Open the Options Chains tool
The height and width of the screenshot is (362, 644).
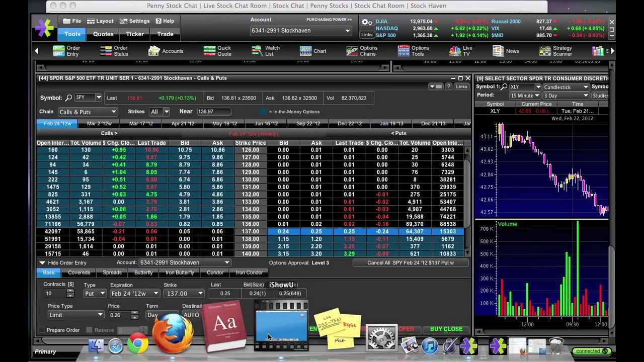click(x=361, y=51)
